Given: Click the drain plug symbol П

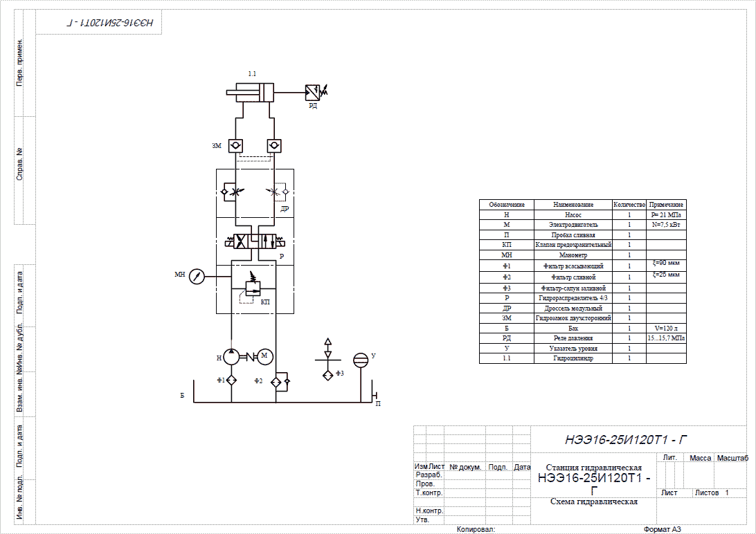Looking at the screenshot, I should [374, 396].
